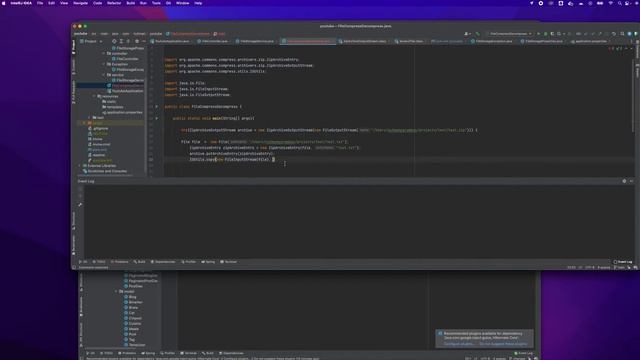The width and height of the screenshot is (640, 360).
Task: Click run gutter arrow beside the class declaration
Action: (x=156, y=107)
